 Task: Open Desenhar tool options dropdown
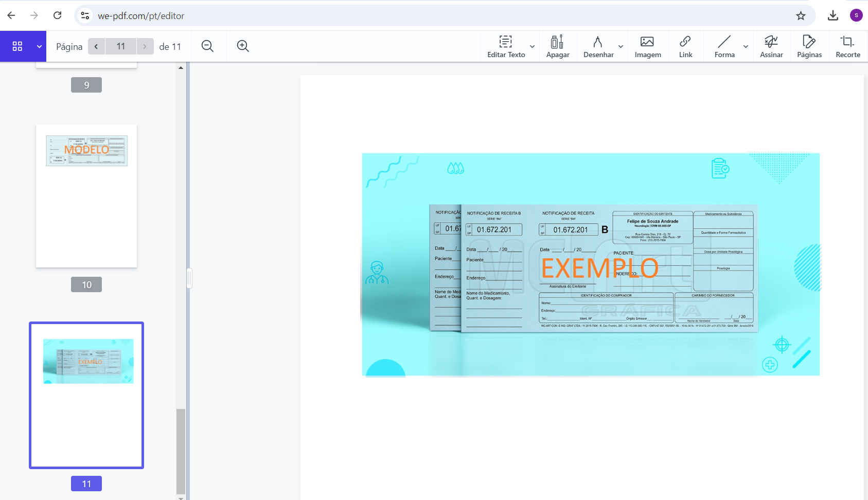tap(621, 46)
